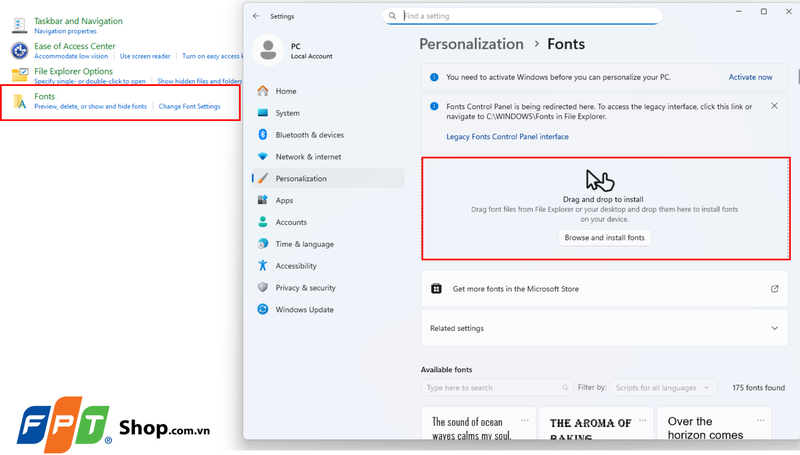Click Browse and install fonts button

coord(605,238)
